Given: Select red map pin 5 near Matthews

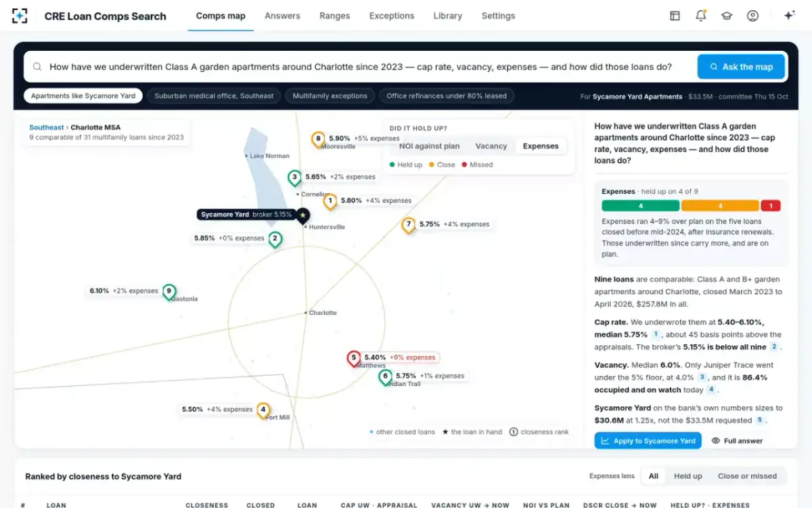Looking at the screenshot, I should tap(353, 358).
